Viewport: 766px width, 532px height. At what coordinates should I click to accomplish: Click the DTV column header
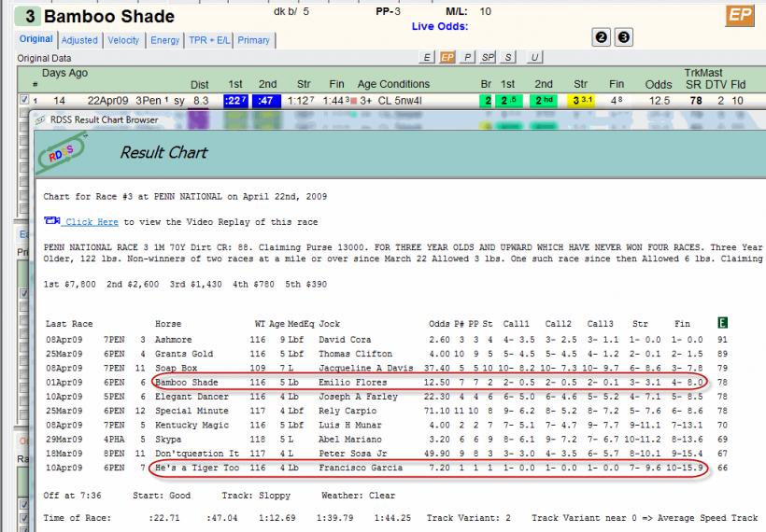716,84
